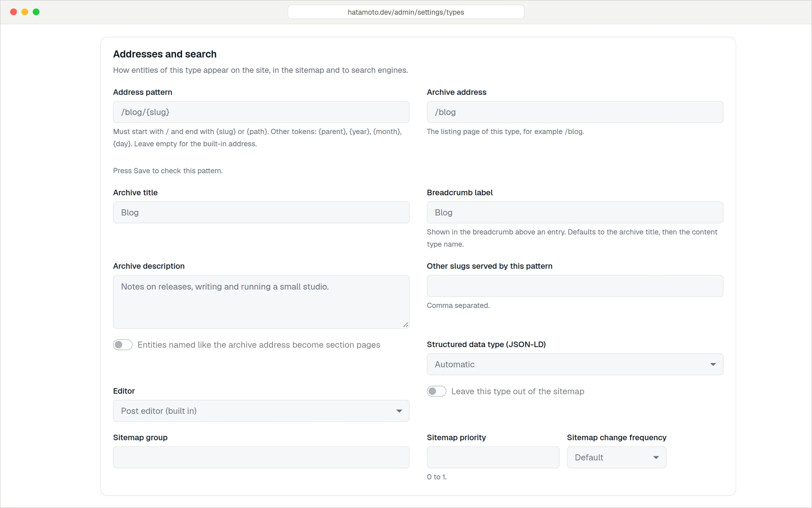Click the Sitemap group input field
This screenshot has height=508, width=812.
point(261,457)
